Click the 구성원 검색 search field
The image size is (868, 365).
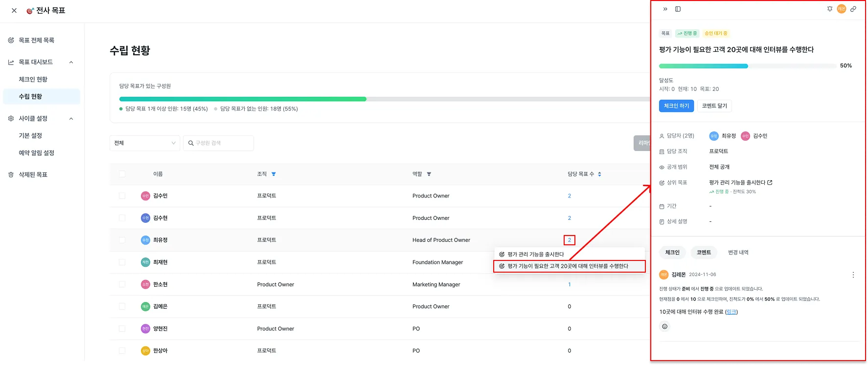point(219,143)
